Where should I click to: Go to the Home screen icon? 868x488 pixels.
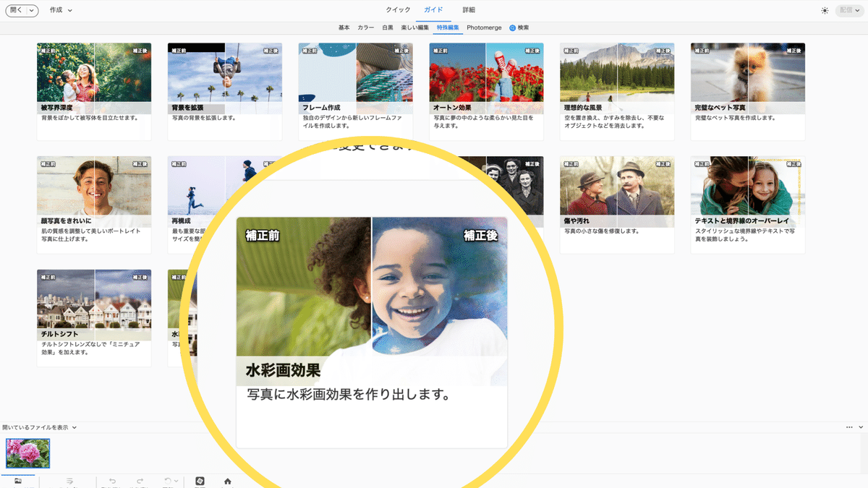[x=228, y=481]
